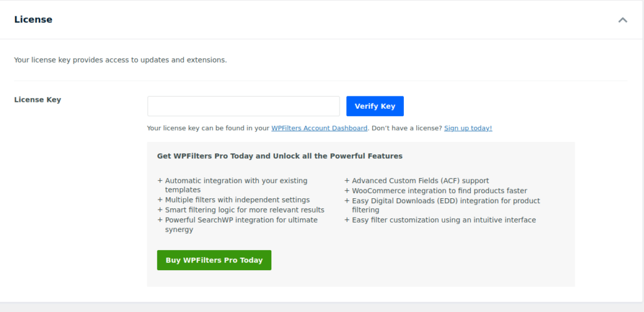Click Buy WPFilters Pro Today button
644x312 pixels.
click(x=214, y=260)
